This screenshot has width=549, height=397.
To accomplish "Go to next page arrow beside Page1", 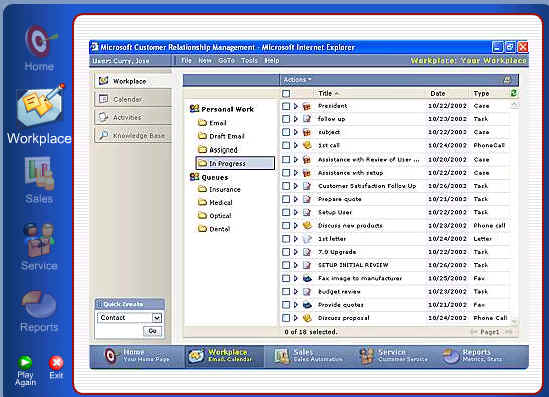I will click(508, 332).
